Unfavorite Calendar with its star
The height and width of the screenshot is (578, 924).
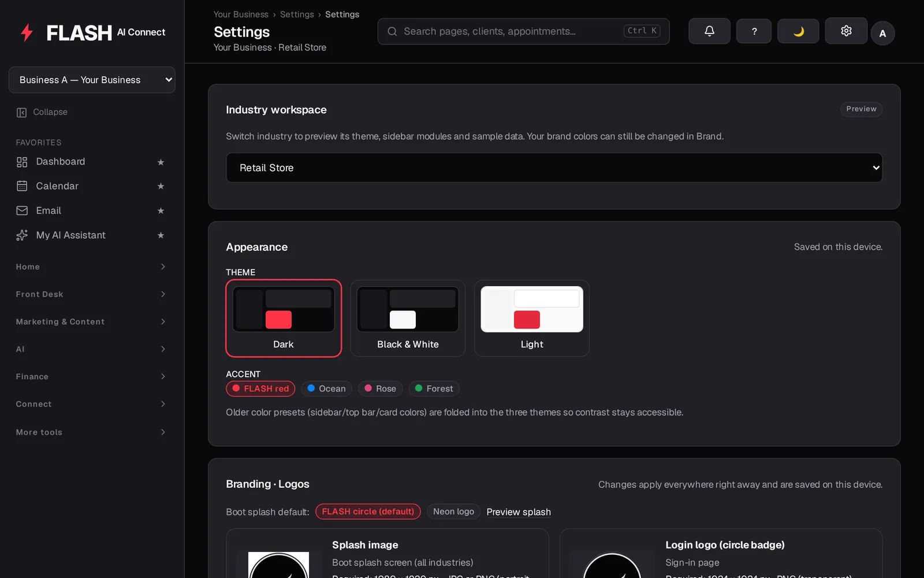point(161,186)
